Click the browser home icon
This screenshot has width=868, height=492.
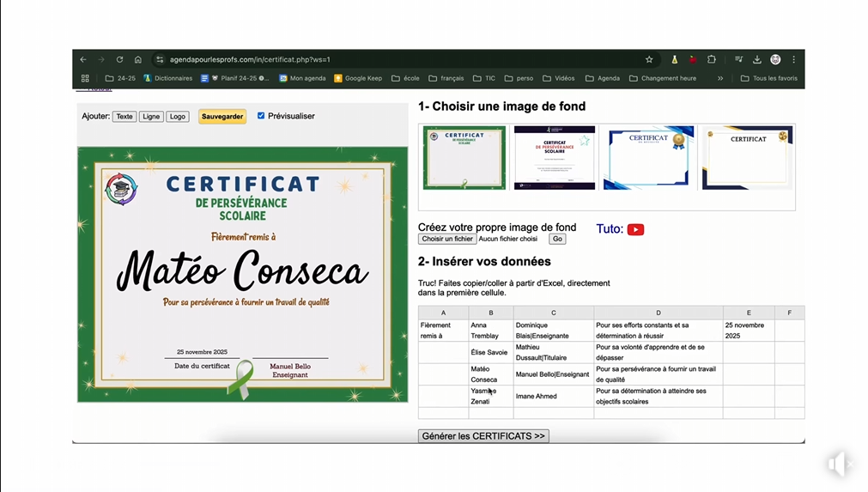tap(137, 60)
